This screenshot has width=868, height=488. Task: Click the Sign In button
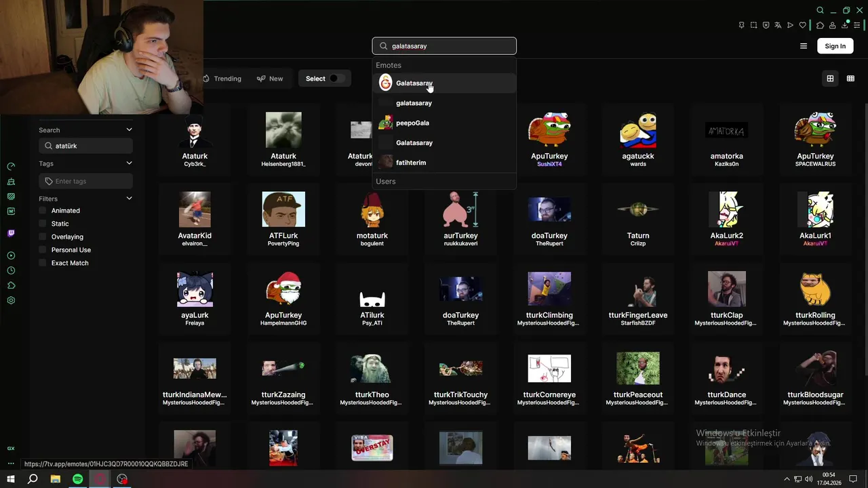[835, 46]
